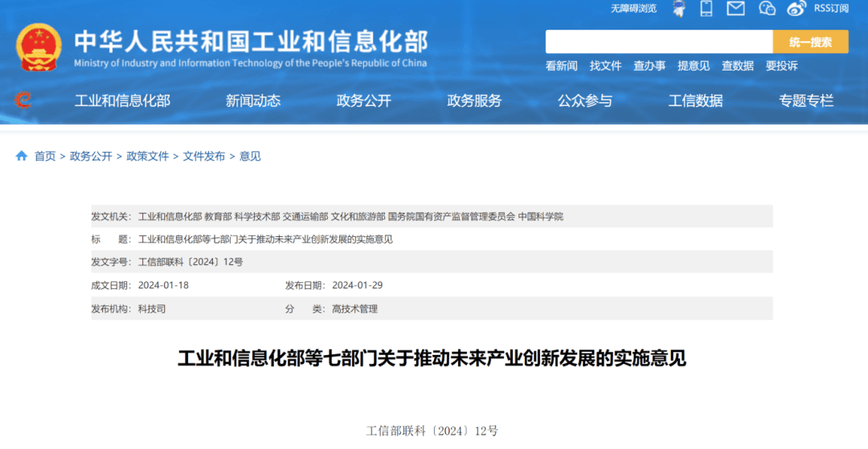This screenshot has width=868, height=449.
Task: Click the ministry's Chinese title 中华人民共和国工业和信息化部
Action: 252,42
